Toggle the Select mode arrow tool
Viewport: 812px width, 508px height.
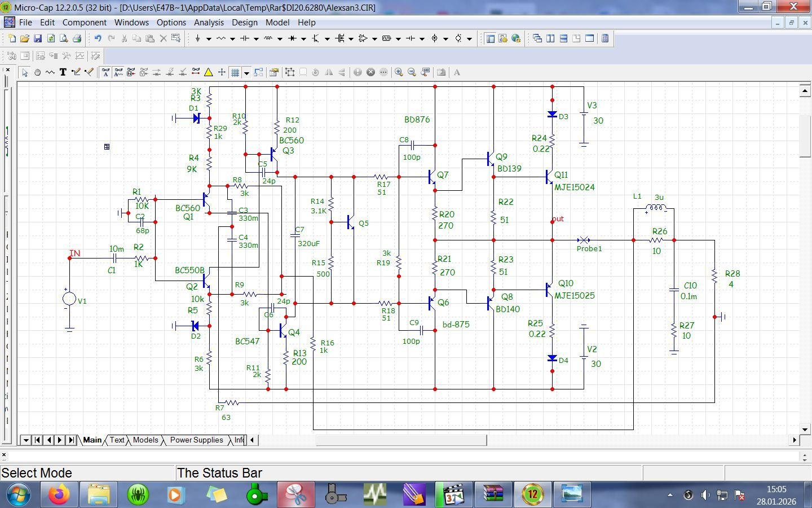(25, 72)
